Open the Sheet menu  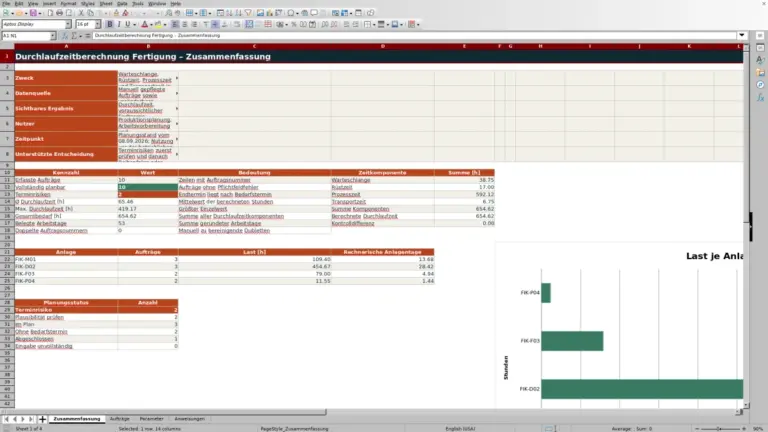click(106, 3)
